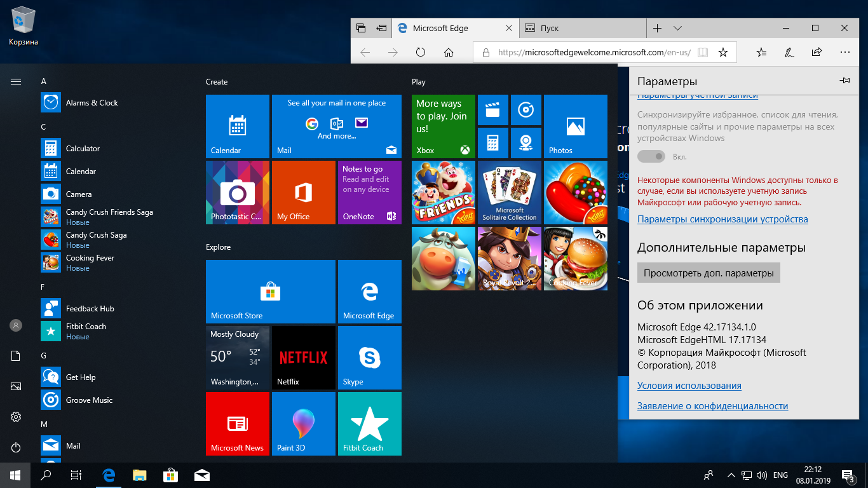Open the Microsoft Edge tile in Explore
This screenshot has width=868, height=488.
coord(370,292)
